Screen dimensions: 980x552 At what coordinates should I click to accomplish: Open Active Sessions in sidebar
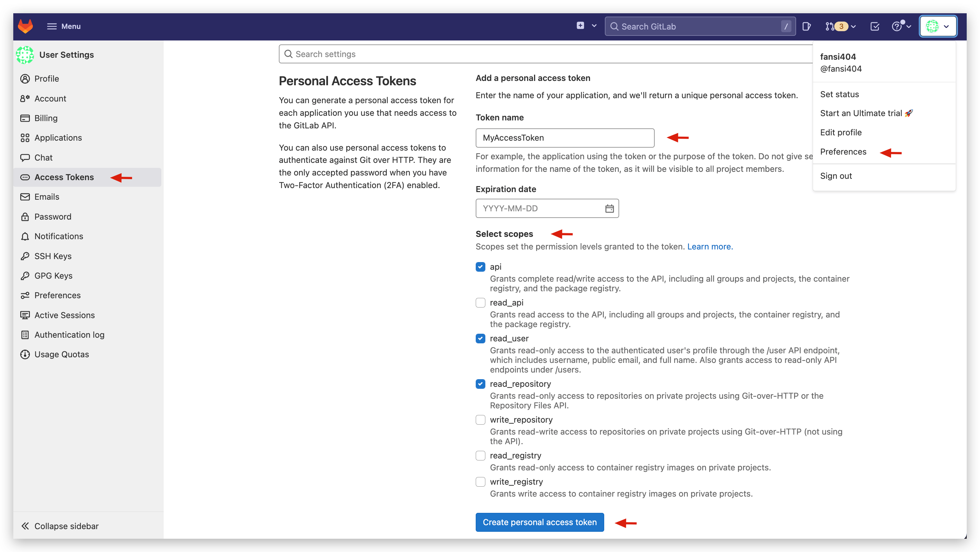(x=64, y=315)
